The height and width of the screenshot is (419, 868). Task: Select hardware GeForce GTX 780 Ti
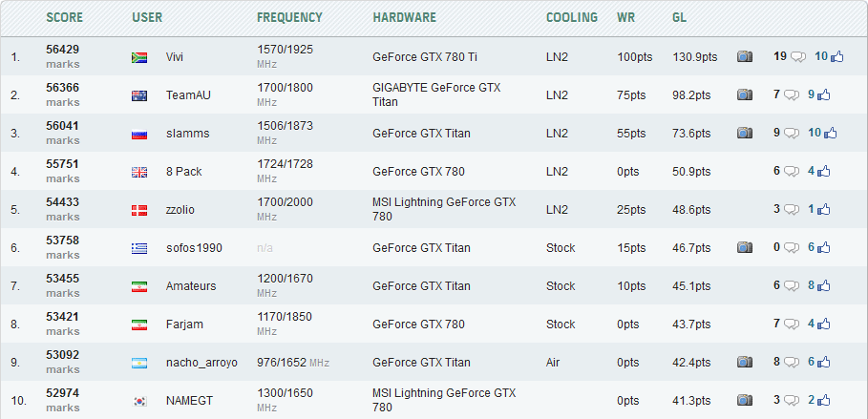coord(425,56)
